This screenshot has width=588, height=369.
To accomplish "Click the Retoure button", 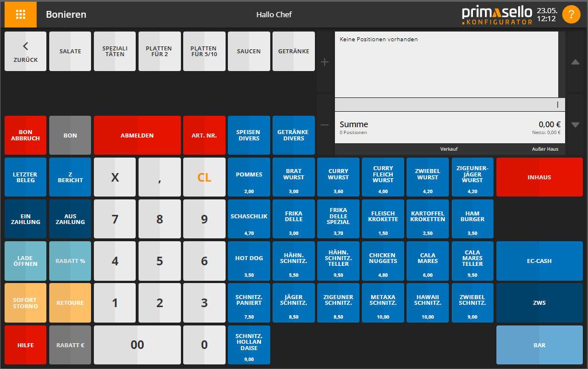I will coord(70,303).
